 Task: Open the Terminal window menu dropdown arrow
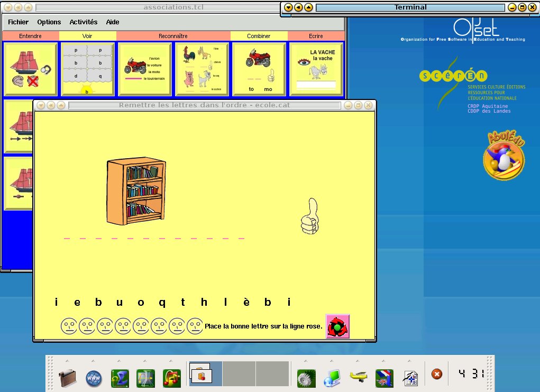tap(288, 7)
